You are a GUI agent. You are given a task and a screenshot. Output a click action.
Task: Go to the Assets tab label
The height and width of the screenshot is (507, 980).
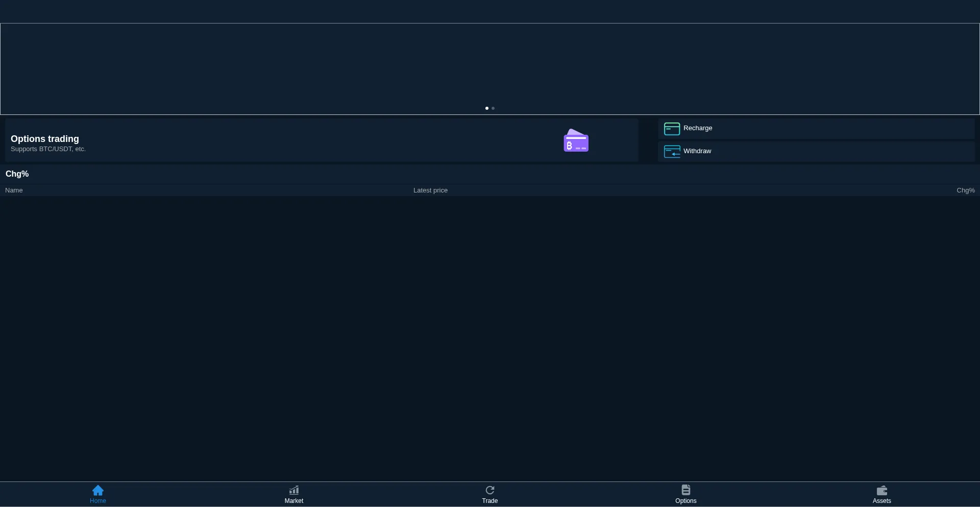[882, 501]
